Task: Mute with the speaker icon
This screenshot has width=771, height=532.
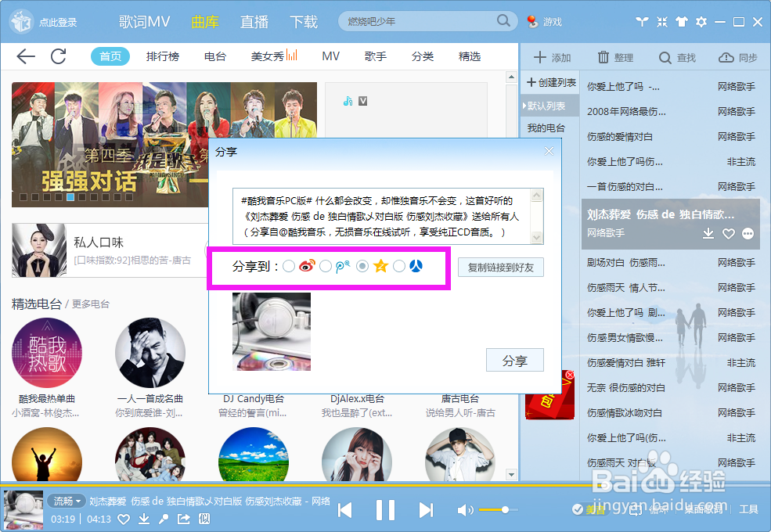Action: coord(465,510)
